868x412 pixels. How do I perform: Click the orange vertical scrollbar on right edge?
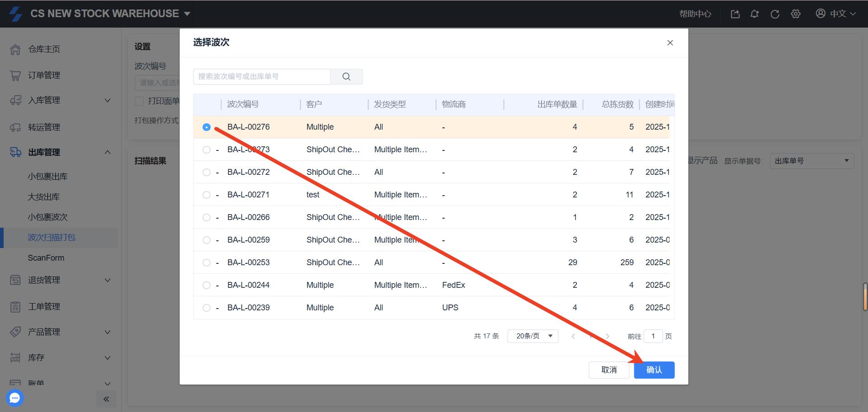(x=865, y=297)
